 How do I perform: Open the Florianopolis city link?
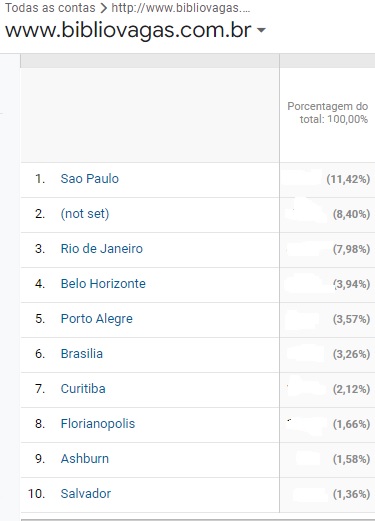(x=98, y=424)
